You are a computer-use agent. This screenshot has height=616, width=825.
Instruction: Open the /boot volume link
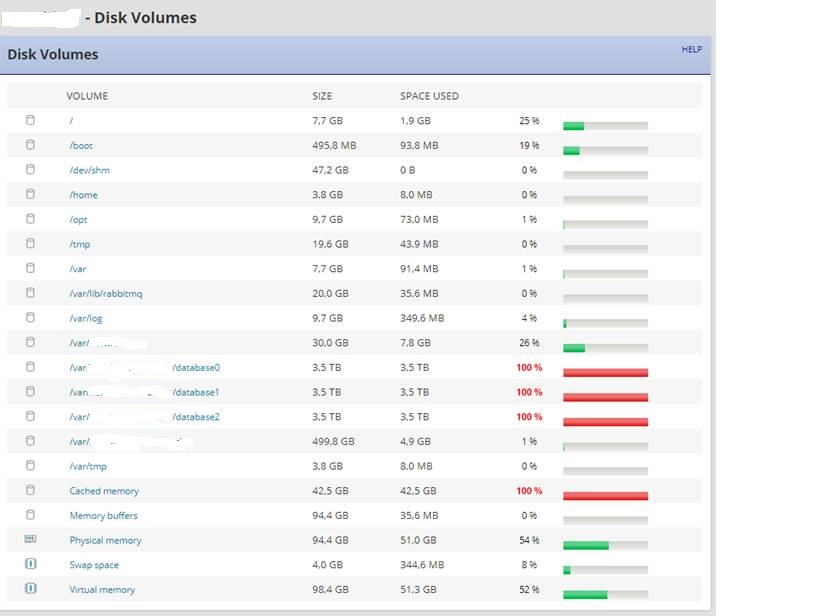tap(81, 146)
